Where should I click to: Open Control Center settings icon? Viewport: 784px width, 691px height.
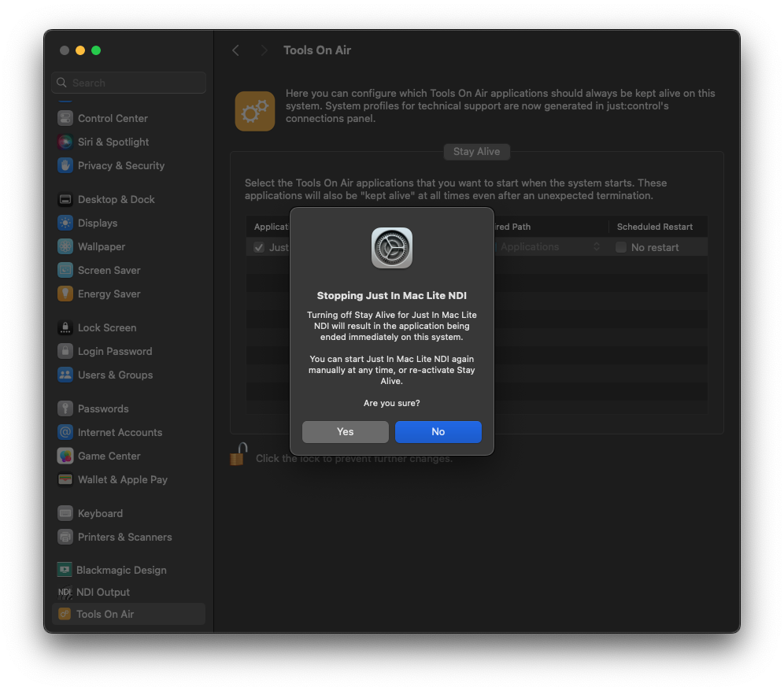pos(65,119)
